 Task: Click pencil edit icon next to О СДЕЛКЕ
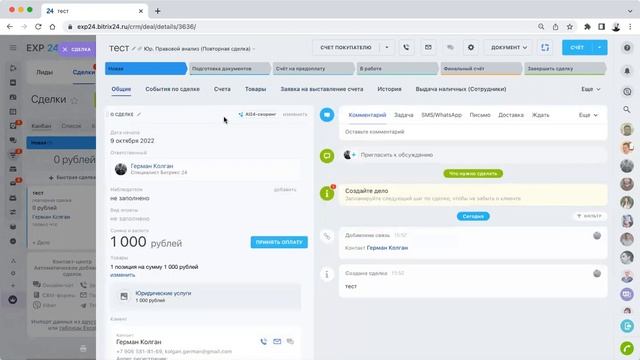tap(139, 114)
